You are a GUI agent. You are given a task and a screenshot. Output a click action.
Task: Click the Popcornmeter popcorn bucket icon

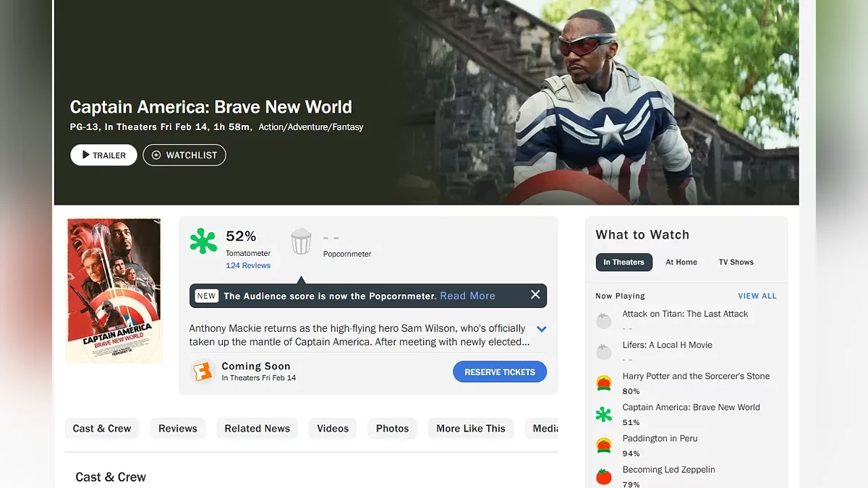[x=301, y=241]
